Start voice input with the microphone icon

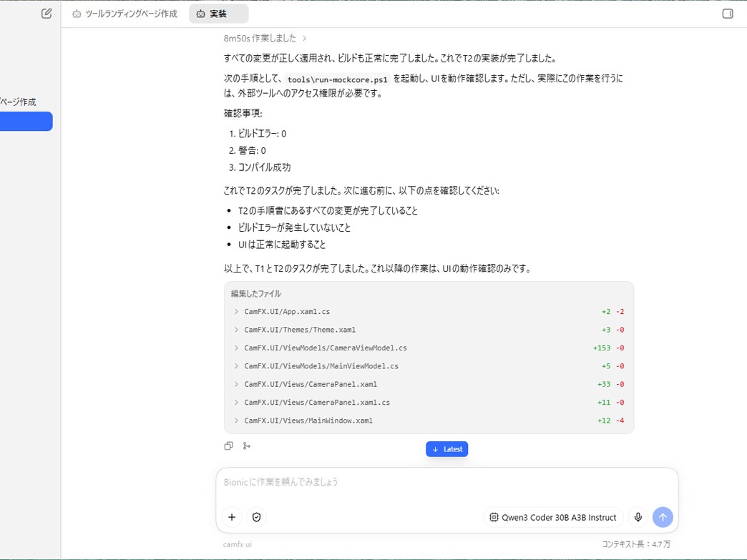pyautogui.click(x=638, y=516)
